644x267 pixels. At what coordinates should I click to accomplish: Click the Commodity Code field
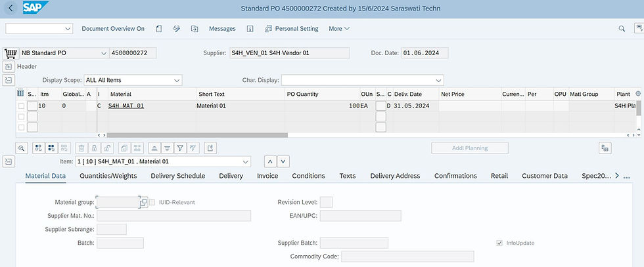[407, 257]
